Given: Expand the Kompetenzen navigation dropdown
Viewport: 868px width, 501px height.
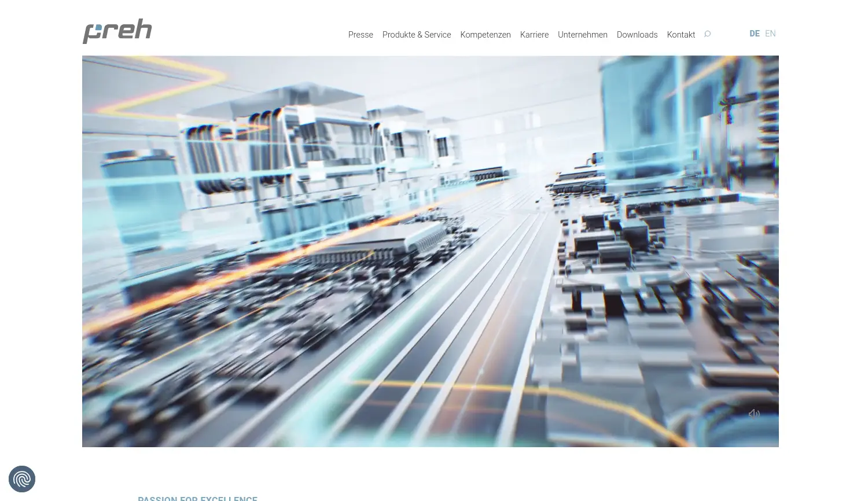Looking at the screenshot, I should pos(485,35).
